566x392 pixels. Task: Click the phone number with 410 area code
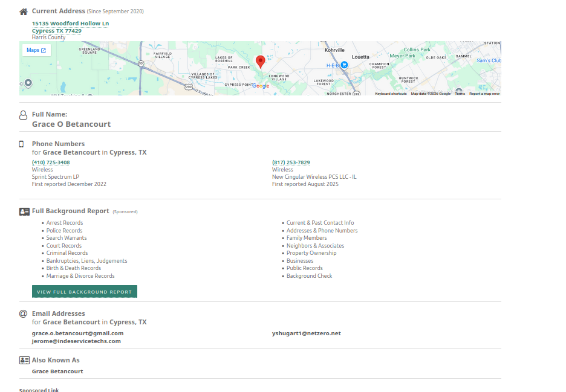point(51,162)
